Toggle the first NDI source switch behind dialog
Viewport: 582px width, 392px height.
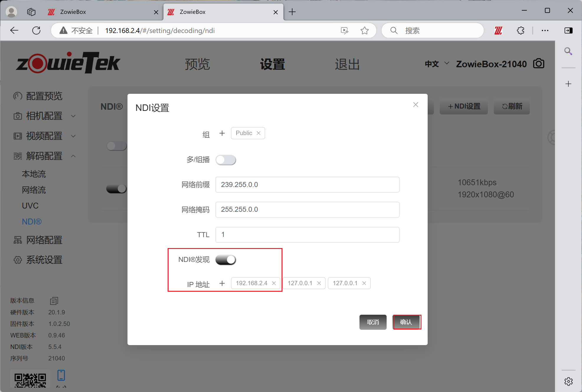tap(117, 146)
